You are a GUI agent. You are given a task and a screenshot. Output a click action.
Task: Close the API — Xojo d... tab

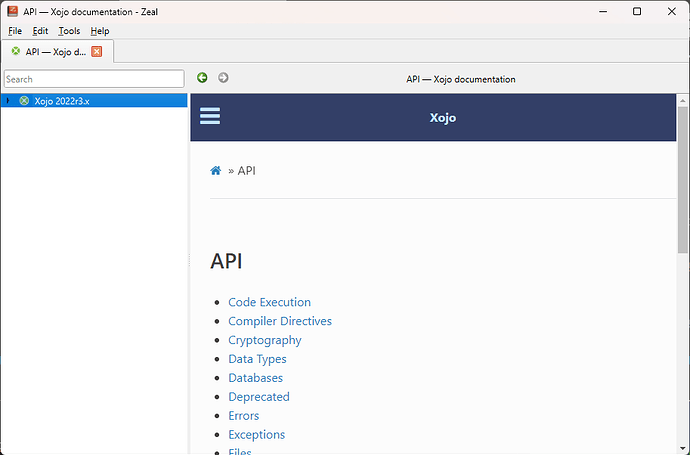(96, 51)
